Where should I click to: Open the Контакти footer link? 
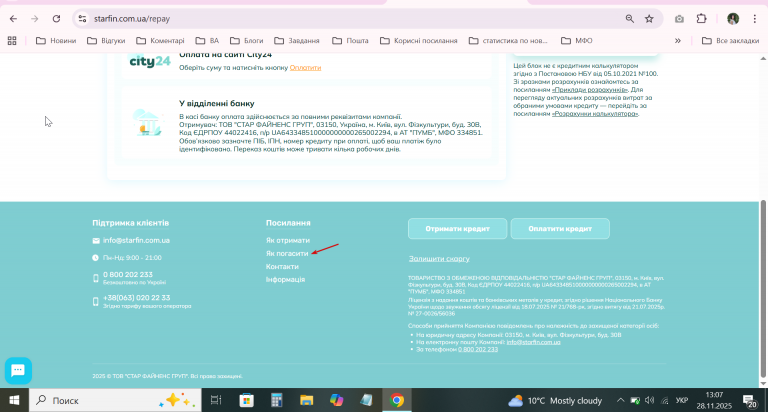282,267
